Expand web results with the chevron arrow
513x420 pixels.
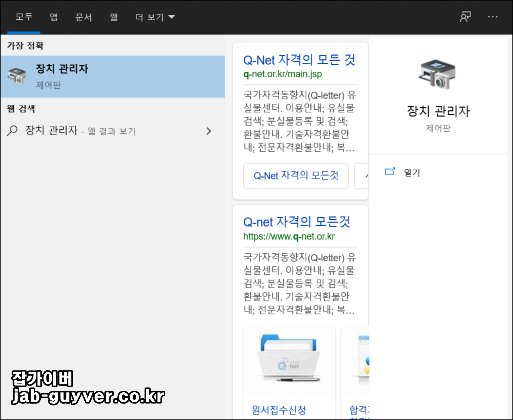coord(209,131)
